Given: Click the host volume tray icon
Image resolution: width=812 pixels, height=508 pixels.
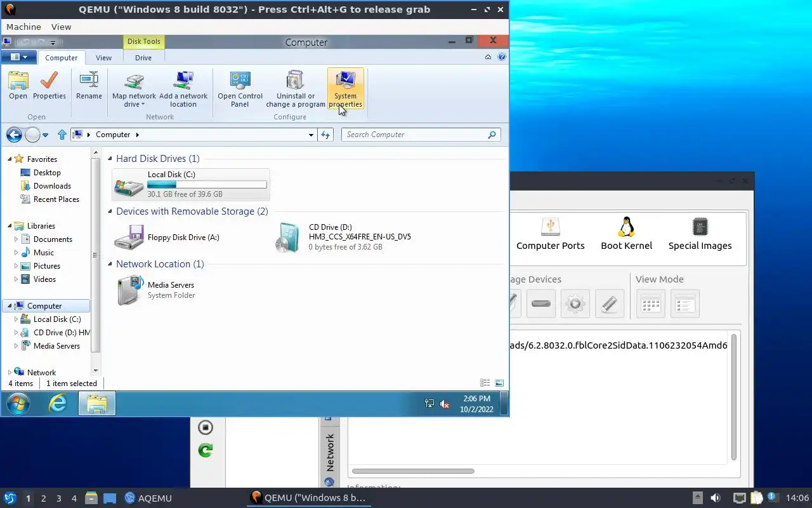Looking at the screenshot, I should pyautogui.click(x=716, y=498).
